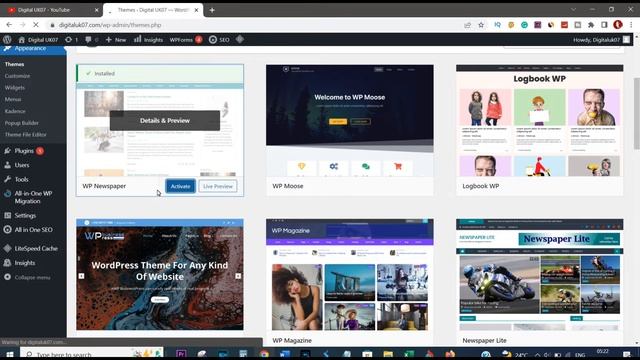The width and height of the screenshot is (640, 360).
Task: Select the WP Moose theme thumbnail
Action: [x=350, y=120]
